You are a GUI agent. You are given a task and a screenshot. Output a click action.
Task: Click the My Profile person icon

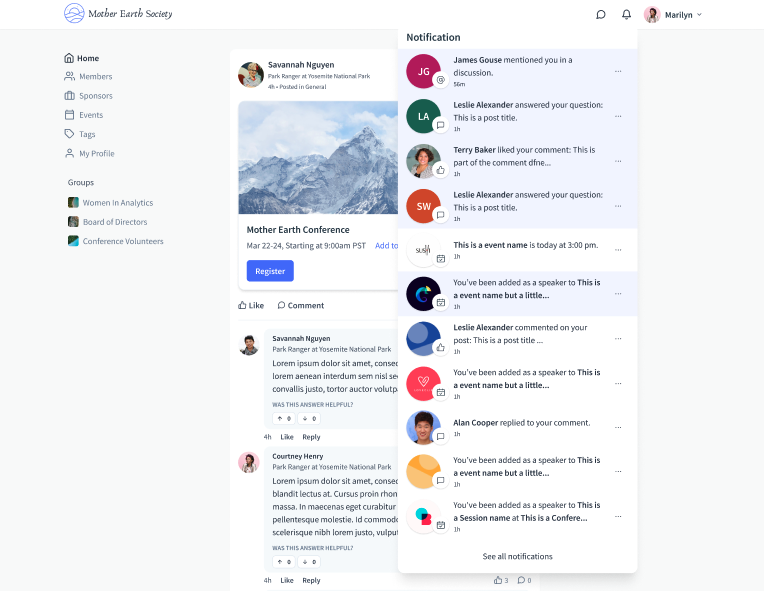(x=70, y=153)
